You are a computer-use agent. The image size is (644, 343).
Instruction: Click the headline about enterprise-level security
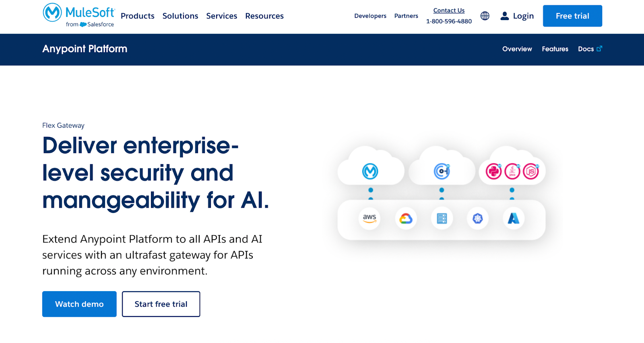pos(155,172)
